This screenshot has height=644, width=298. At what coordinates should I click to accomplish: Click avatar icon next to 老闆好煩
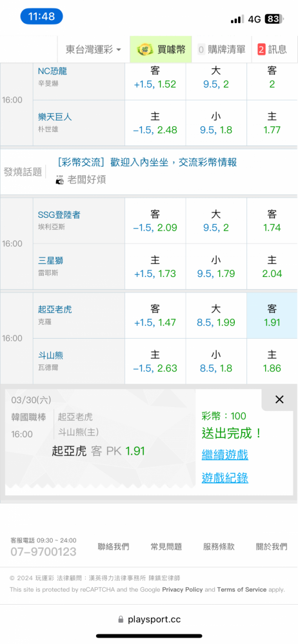(x=60, y=180)
